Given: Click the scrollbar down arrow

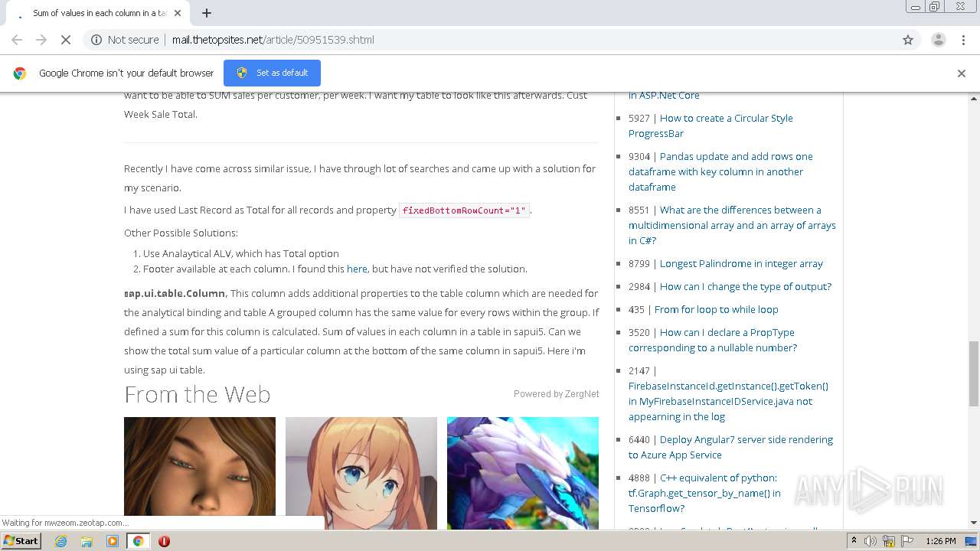Looking at the screenshot, I should coord(974,523).
